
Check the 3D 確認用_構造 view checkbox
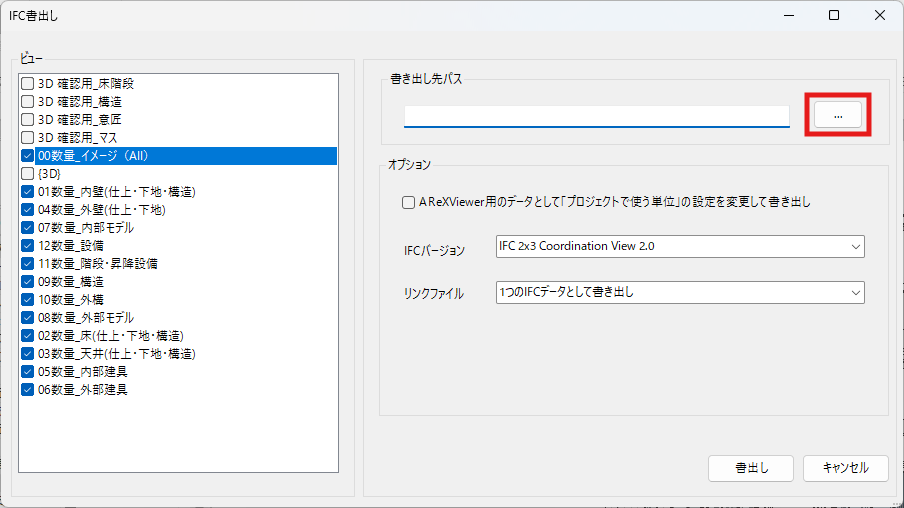coord(28,102)
